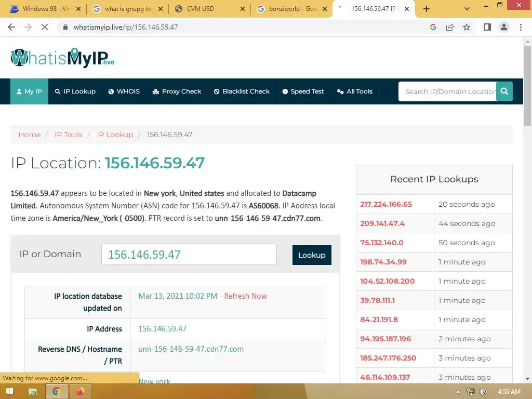The height and width of the screenshot is (399, 532).
Task: Open the Windows Start menu
Action: [x=9, y=392]
